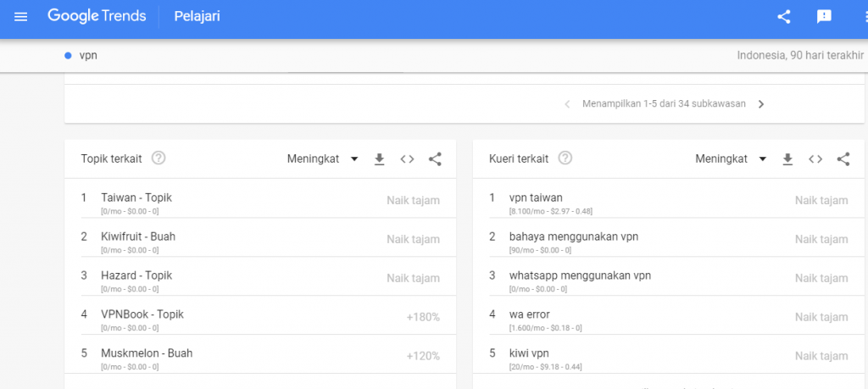This screenshot has width=868, height=389.
Task: Embed the Topik terkait widget
Action: pos(408,159)
